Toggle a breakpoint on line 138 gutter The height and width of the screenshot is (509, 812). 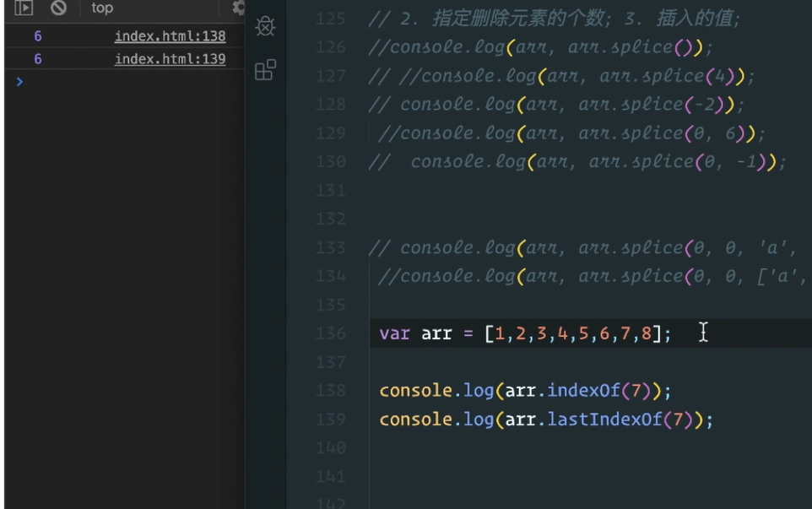329,390
